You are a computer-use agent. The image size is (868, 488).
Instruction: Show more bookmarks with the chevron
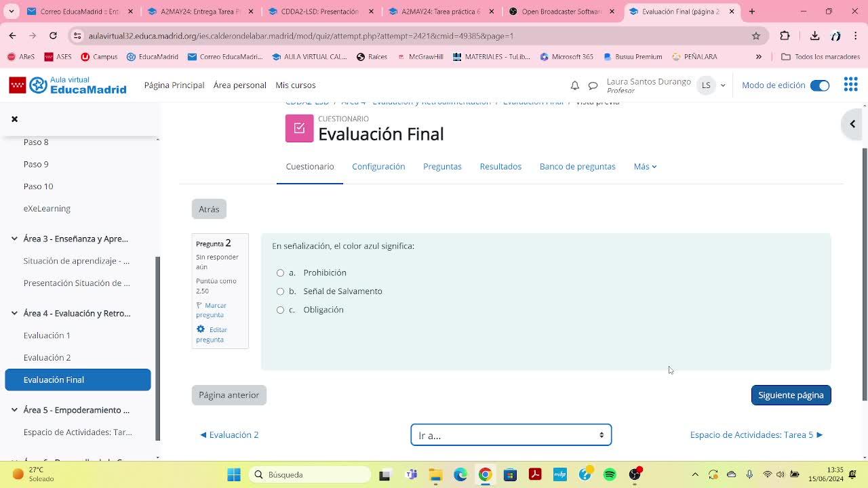point(759,57)
